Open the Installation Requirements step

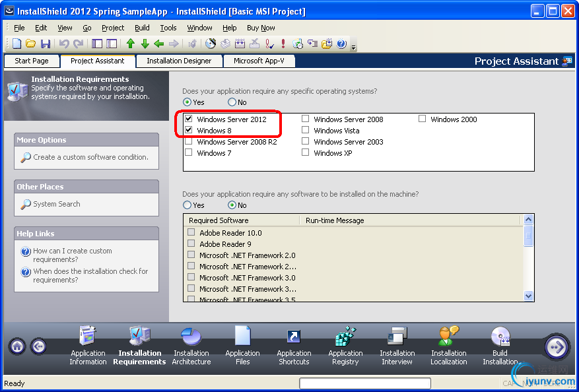(139, 346)
